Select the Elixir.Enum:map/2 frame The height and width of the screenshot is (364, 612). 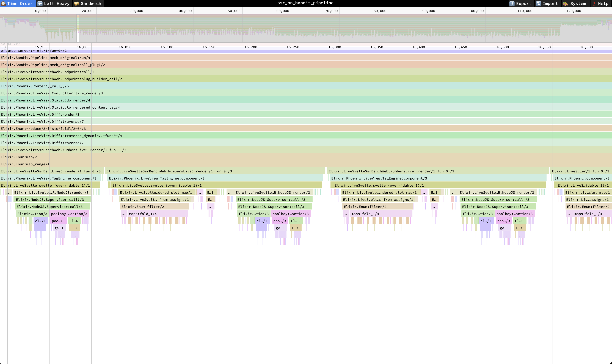pos(306,157)
